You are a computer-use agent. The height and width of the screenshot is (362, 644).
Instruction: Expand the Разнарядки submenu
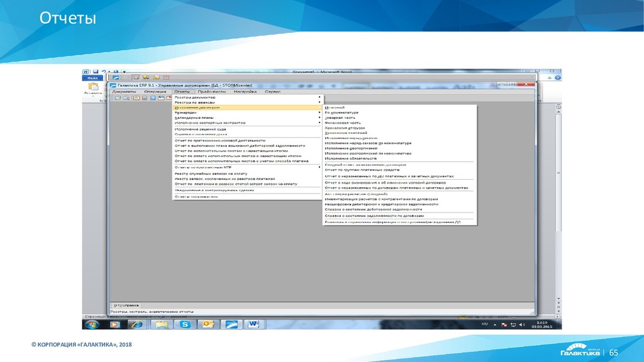[247, 112]
